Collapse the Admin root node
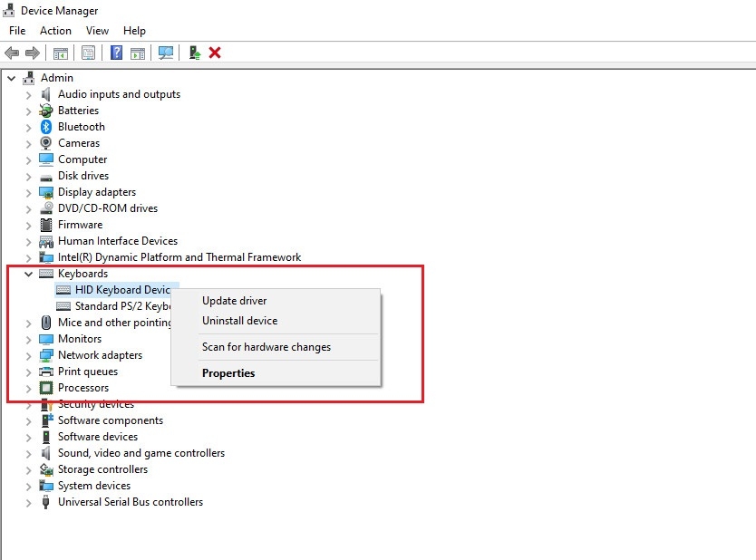Viewport: 756px width, 560px height. [x=11, y=78]
